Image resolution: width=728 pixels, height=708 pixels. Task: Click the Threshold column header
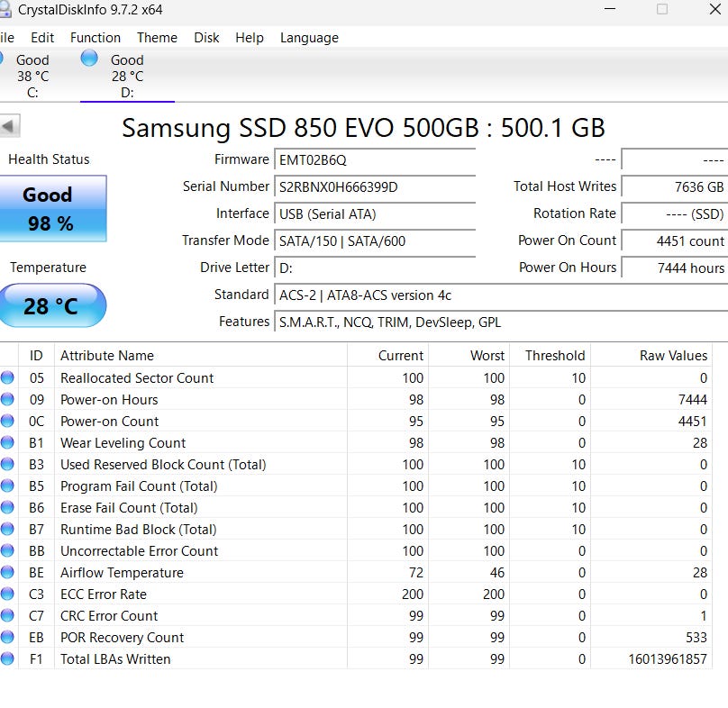551,356
